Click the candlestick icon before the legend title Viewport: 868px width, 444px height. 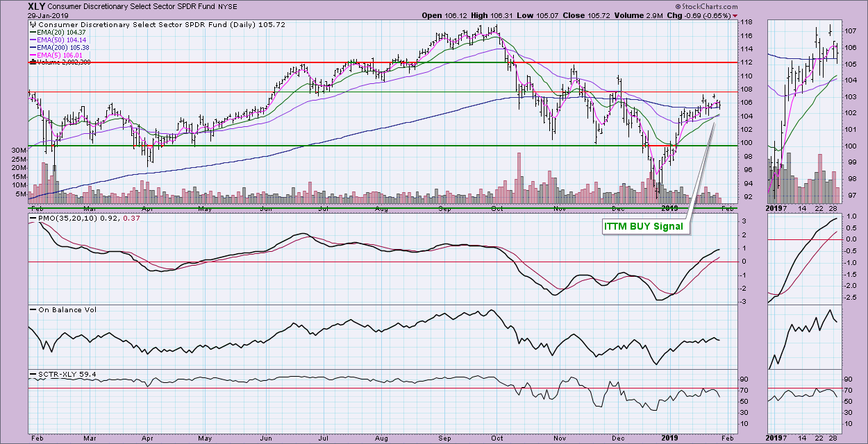pyautogui.click(x=33, y=24)
